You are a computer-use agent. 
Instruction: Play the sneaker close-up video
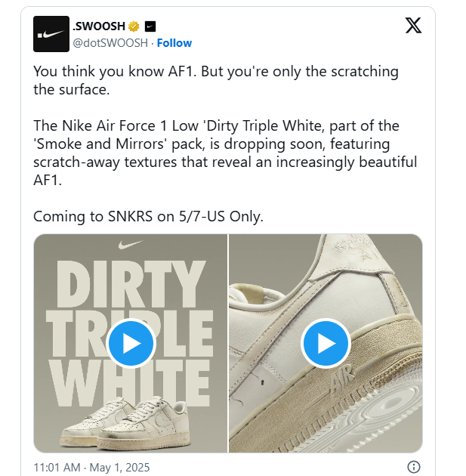(x=326, y=344)
